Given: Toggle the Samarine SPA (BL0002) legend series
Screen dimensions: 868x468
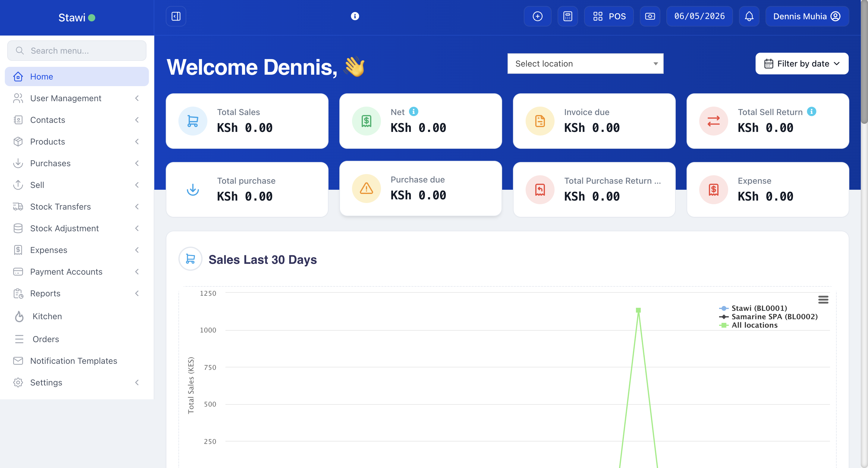Looking at the screenshot, I should click(x=768, y=317).
